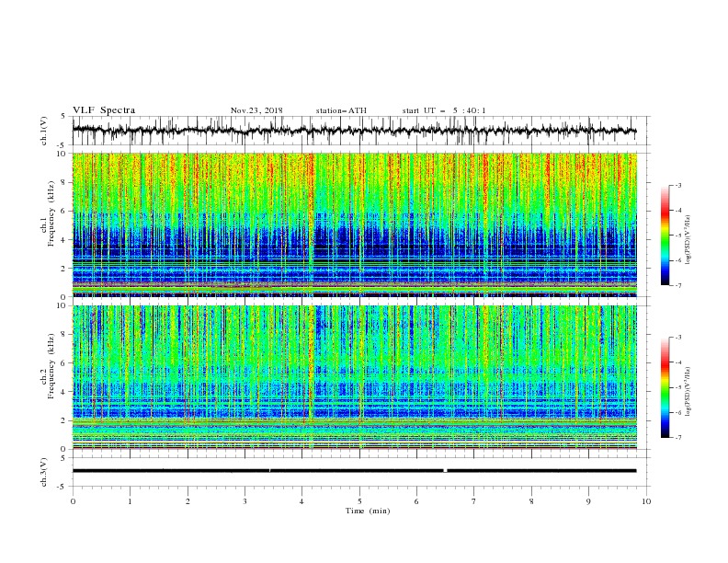Screen dimensions: 728x563
Task: Click time axis tick label "2"
Action: 188,501
